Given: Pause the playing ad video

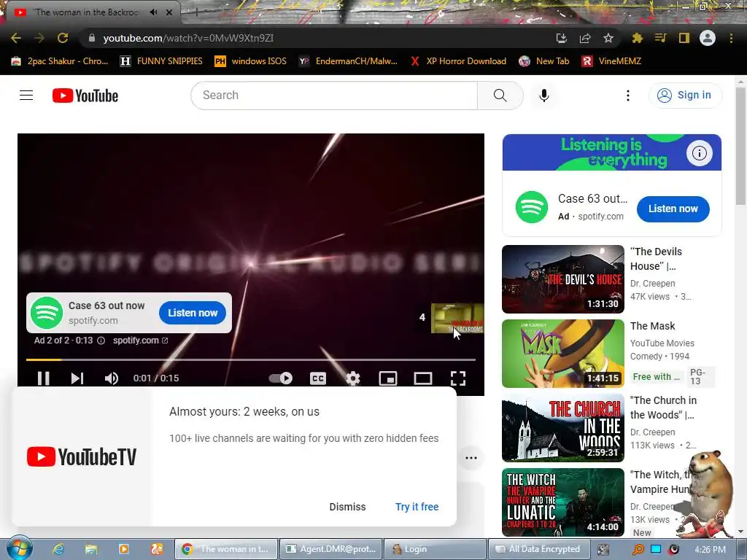Looking at the screenshot, I should tap(43, 378).
